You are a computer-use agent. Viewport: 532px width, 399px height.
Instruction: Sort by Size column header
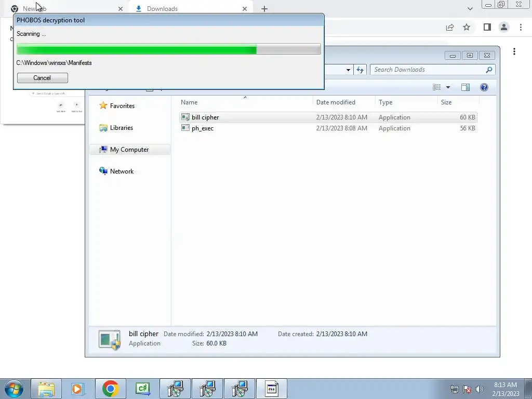click(x=458, y=102)
